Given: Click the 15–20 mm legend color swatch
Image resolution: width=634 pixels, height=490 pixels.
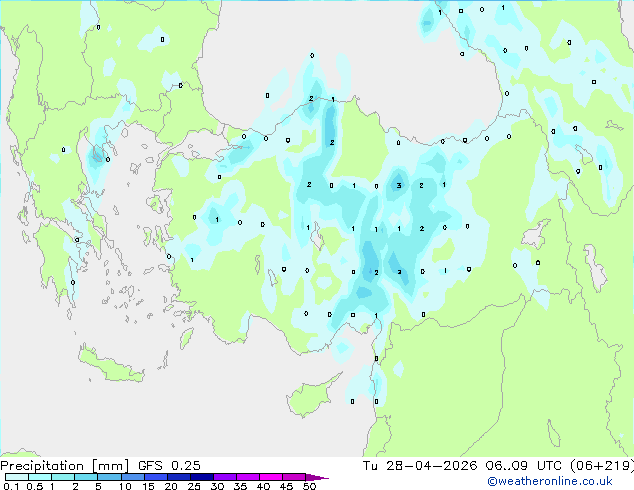Looking at the screenshot, I should [156, 477].
